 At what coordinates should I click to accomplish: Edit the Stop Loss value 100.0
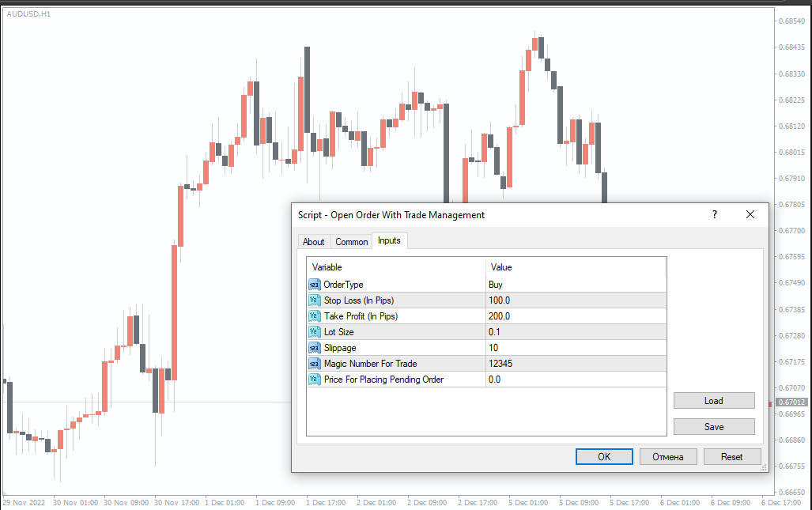tap(575, 300)
